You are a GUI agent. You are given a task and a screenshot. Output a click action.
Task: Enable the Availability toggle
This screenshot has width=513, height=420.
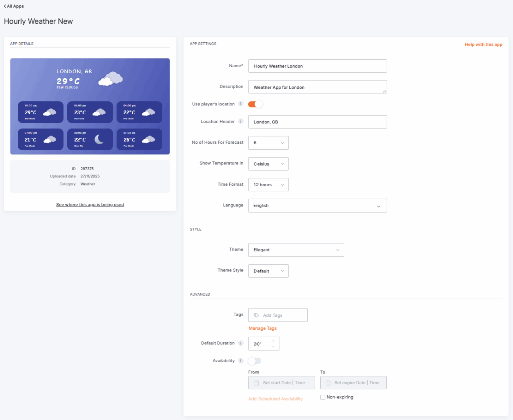point(254,361)
